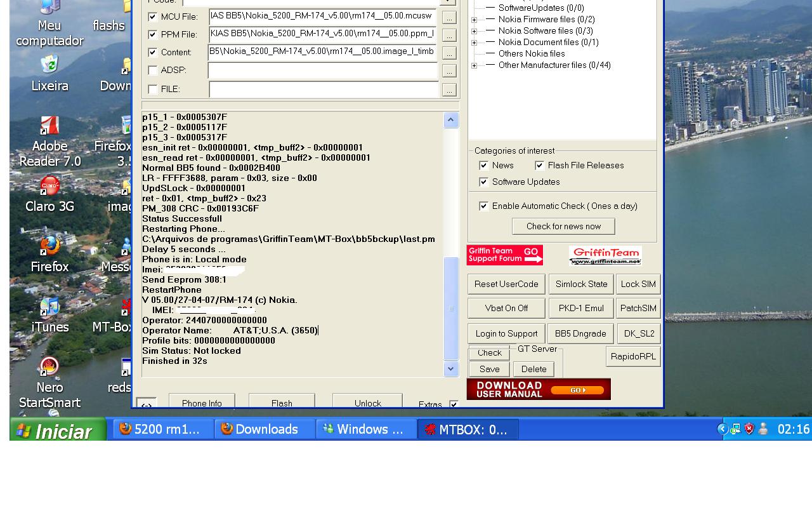Expand Nokia Firmware files tree node

coord(474,20)
